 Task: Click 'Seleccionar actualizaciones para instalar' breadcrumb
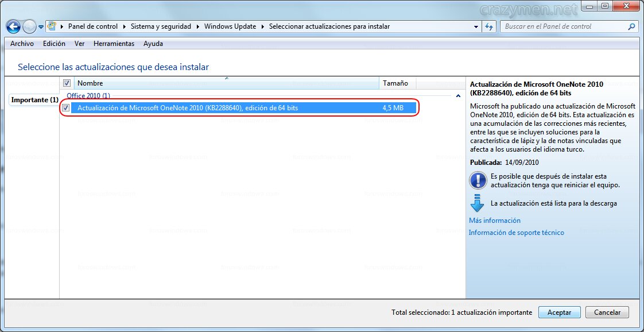click(329, 26)
